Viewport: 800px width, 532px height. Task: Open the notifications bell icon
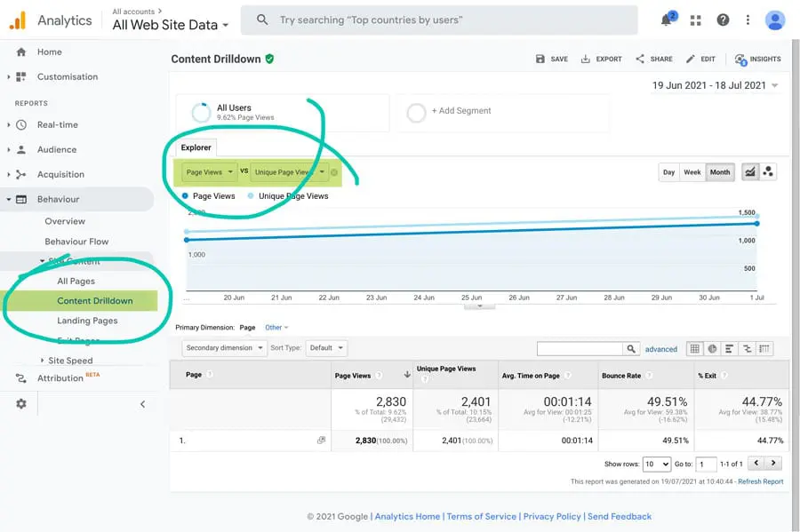pyautogui.click(x=668, y=20)
